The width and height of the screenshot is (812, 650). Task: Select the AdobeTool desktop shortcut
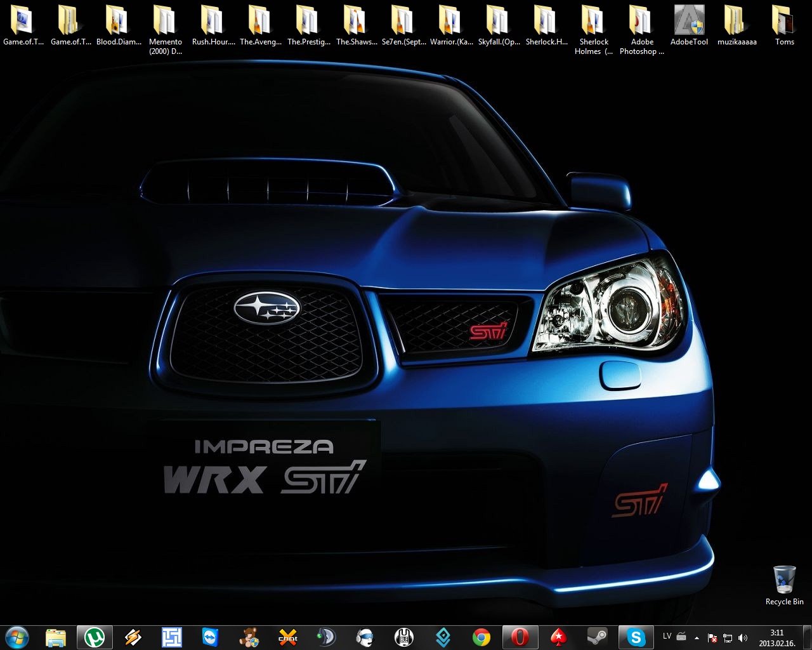click(690, 25)
